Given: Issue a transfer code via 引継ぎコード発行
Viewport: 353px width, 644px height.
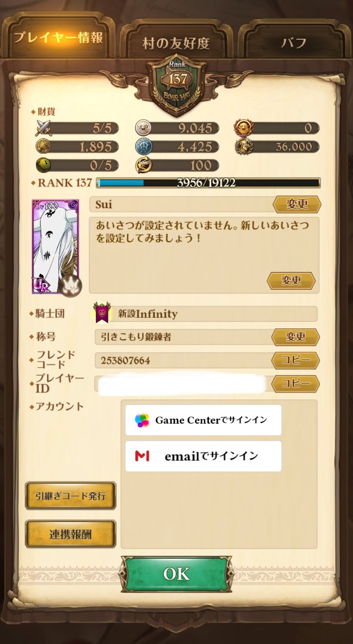Looking at the screenshot, I should coord(71,496).
